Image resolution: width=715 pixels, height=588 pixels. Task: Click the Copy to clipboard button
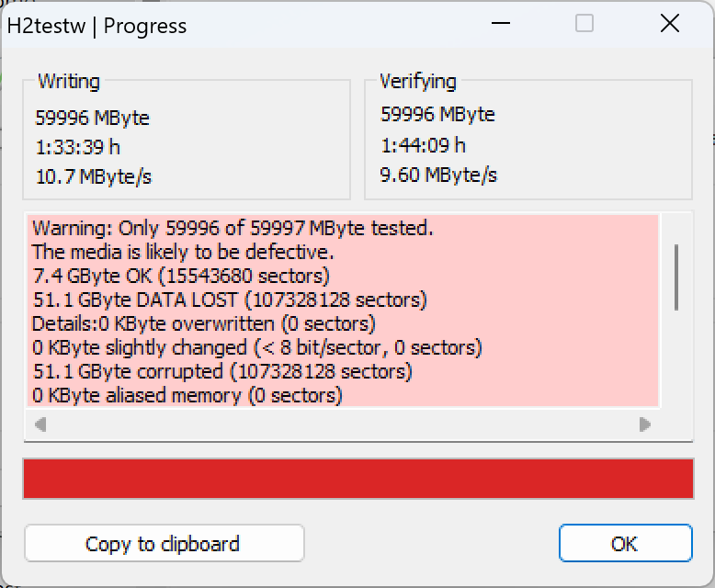(x=164, y=543)
